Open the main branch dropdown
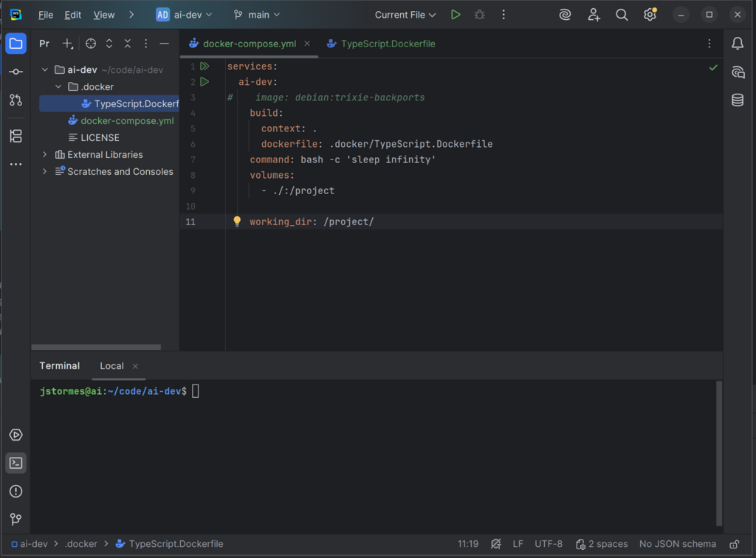Screen dimensions: 756x558 point(256,15)
